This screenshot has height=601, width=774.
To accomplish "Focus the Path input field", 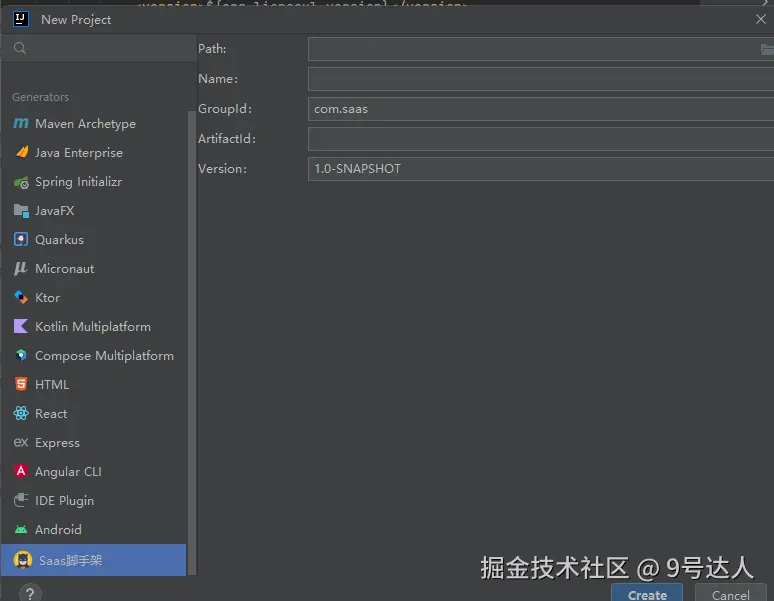I will pos(541,49).
